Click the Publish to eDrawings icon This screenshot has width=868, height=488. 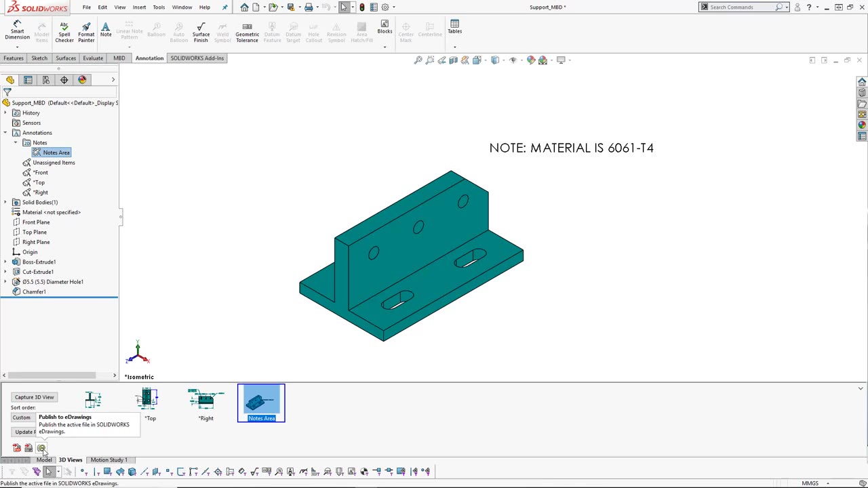(41, 448)
